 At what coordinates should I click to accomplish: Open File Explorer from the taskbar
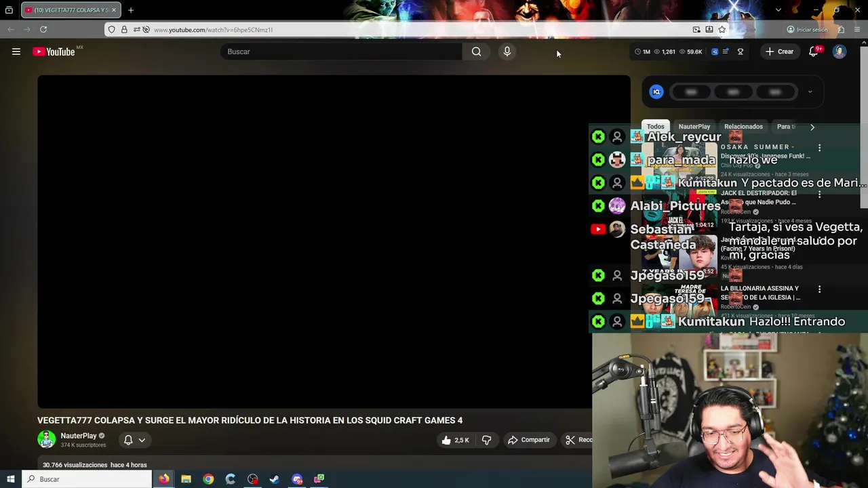tap(186, 479)
